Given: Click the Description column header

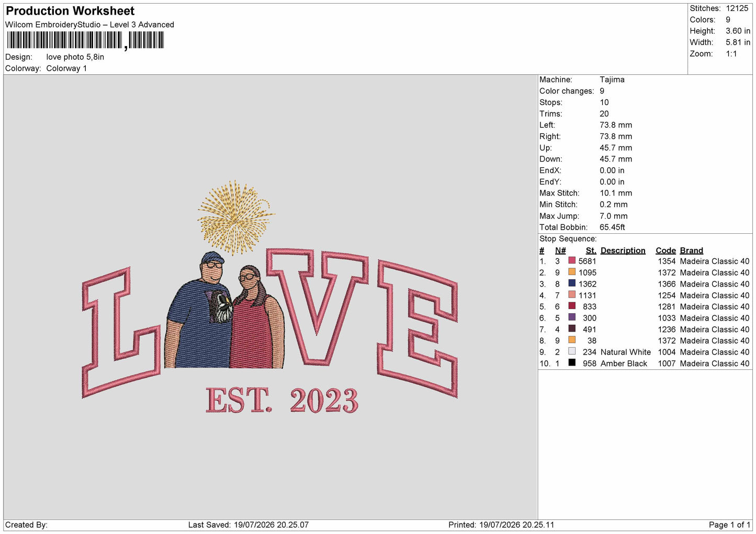Looking at the screenshot, I should [623, 251].
